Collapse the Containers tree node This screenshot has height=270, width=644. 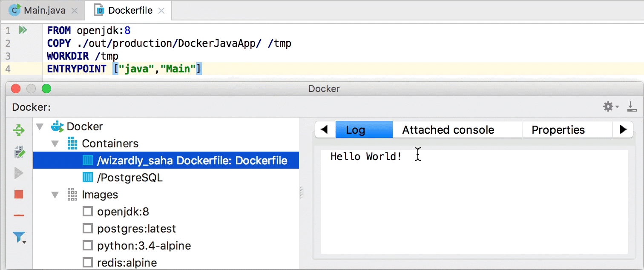tap(55, 144)
